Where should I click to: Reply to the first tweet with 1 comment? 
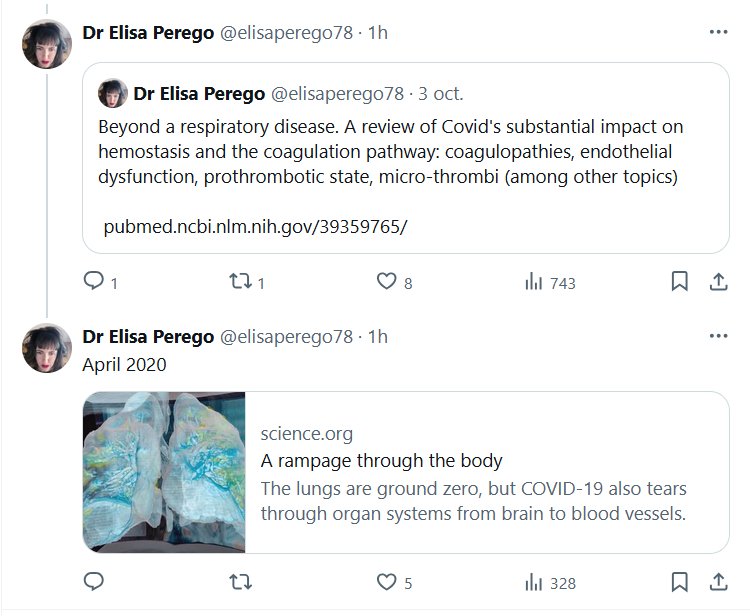point(94,282)
